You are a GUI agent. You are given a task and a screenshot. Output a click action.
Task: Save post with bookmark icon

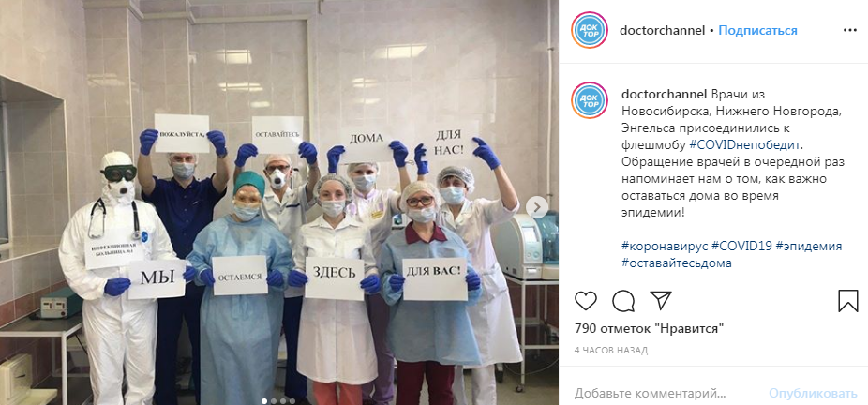(848, 301)
